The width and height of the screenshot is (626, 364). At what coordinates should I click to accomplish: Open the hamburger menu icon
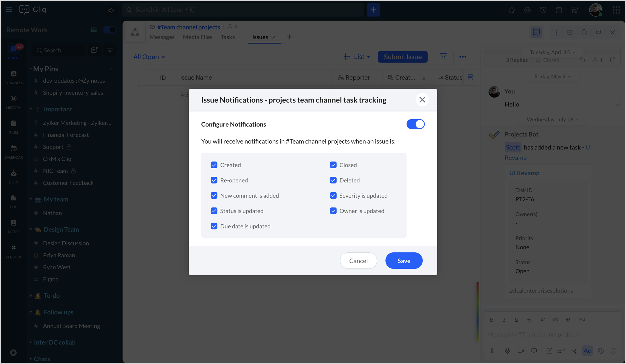9,10
